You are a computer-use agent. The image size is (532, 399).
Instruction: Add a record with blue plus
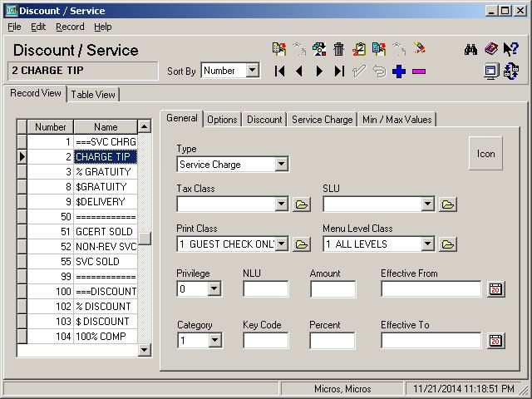[x=399, y=71]
